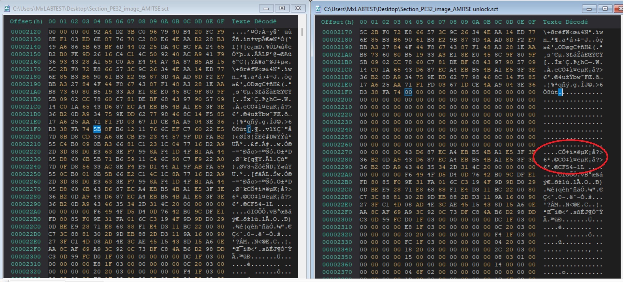Screen dimensions: 644x282
Task: Click left window title path text
Action: point(90,8)
